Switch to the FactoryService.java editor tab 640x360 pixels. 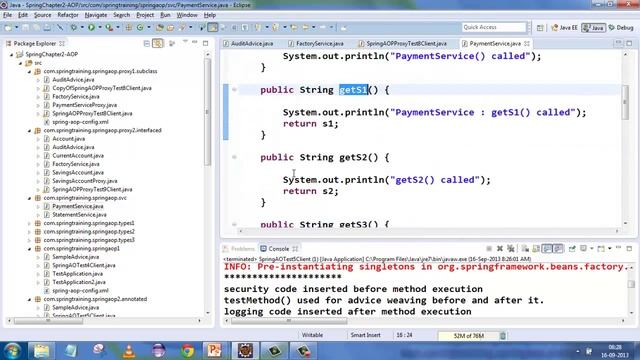pyautogui.click(x=316, y=43)
